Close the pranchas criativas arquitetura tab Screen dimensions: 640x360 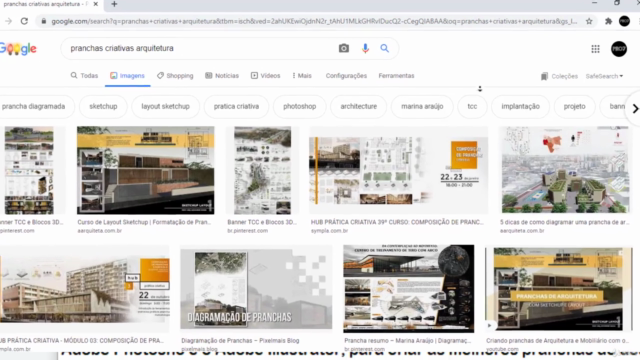[x=96, y=4]
